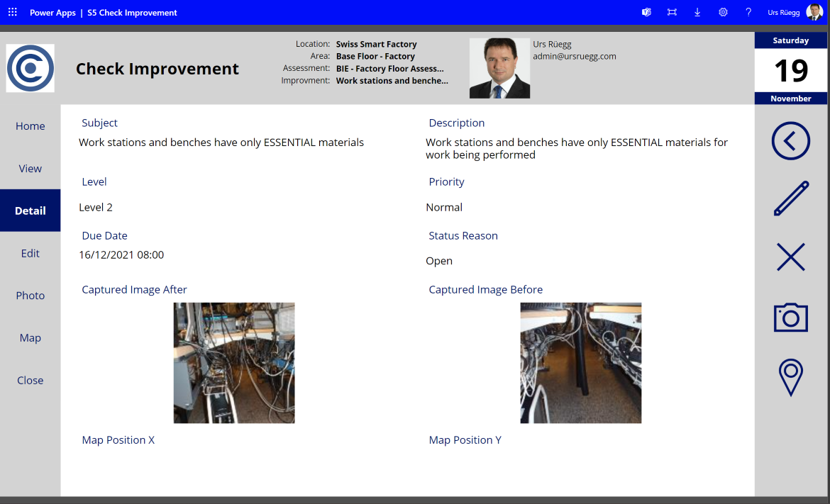Select View in the left navigation
Image resolution: width=830 pixels, height=504 pixels.
point(31,168)
